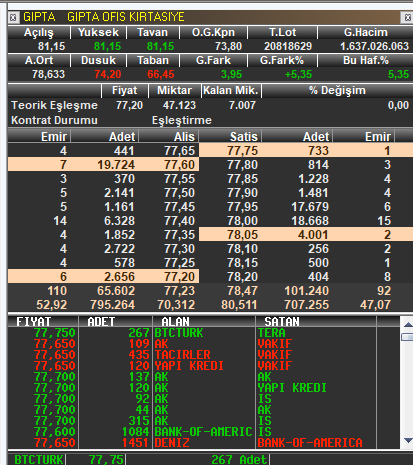Click the Tavan column header
This screenshot has width=413, height=465.
click(153, 32)
